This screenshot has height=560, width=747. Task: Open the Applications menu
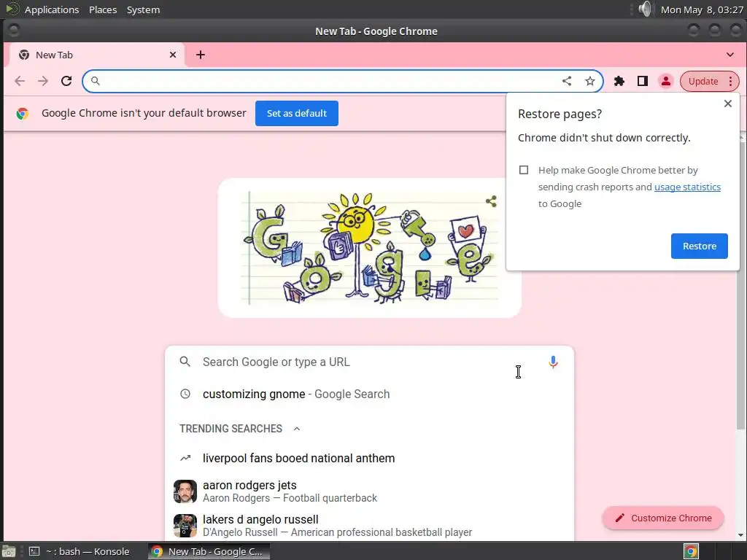52,9
